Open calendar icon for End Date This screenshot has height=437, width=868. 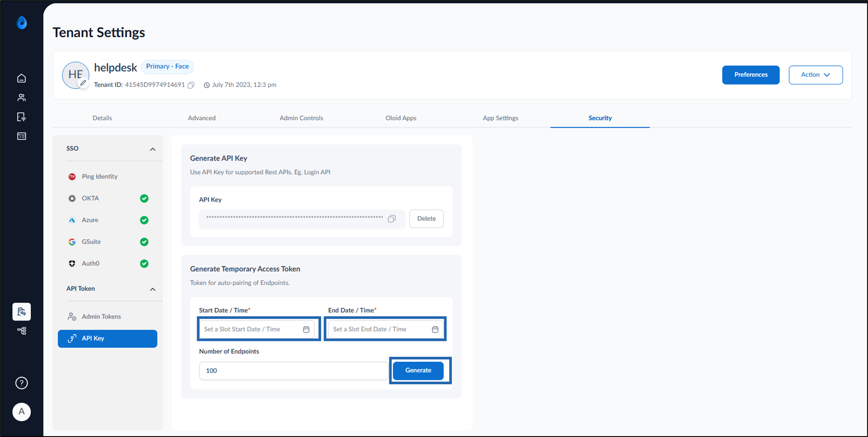435,330
